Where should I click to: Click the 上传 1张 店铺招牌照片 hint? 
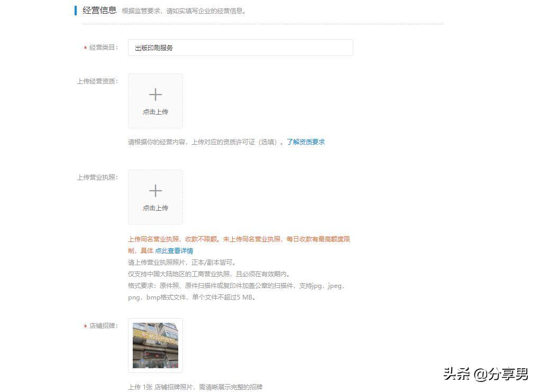pyautogui.click(x=195, y=387)
